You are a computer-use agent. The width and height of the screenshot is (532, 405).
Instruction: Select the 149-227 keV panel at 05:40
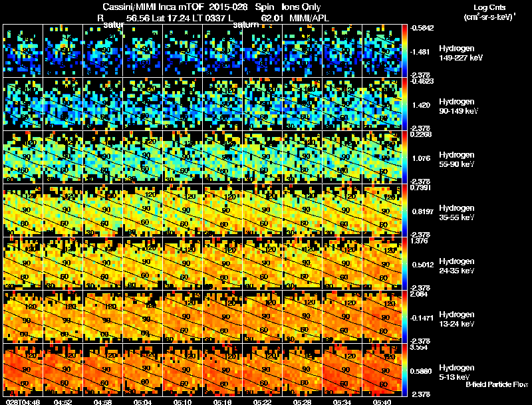click(382, 51)
